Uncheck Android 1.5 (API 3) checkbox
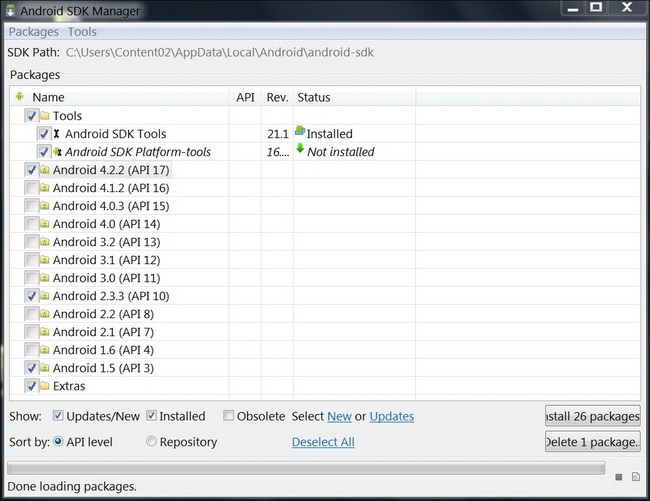Viewport: 650px width, 501px height. tap(31, 368)
